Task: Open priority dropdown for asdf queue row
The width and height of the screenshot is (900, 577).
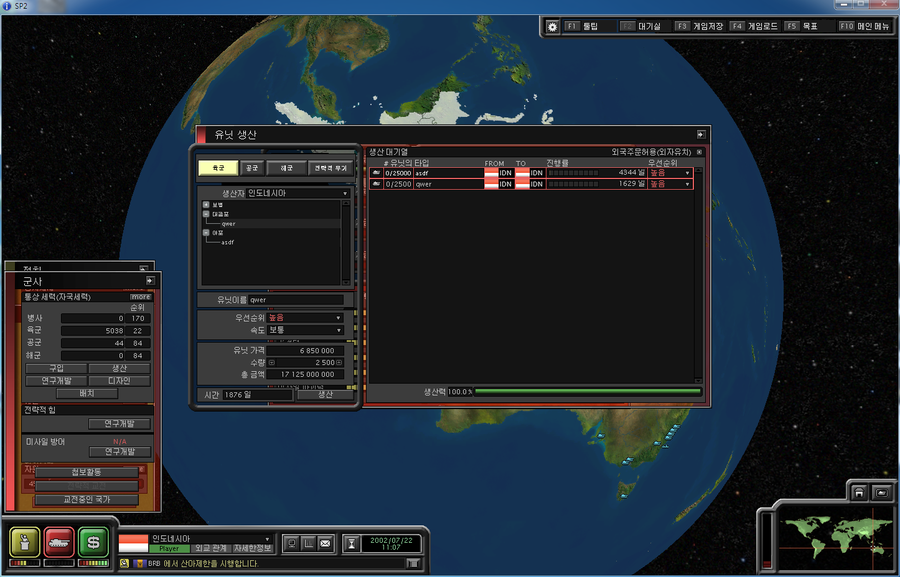Action: click(x=687, y=173)
